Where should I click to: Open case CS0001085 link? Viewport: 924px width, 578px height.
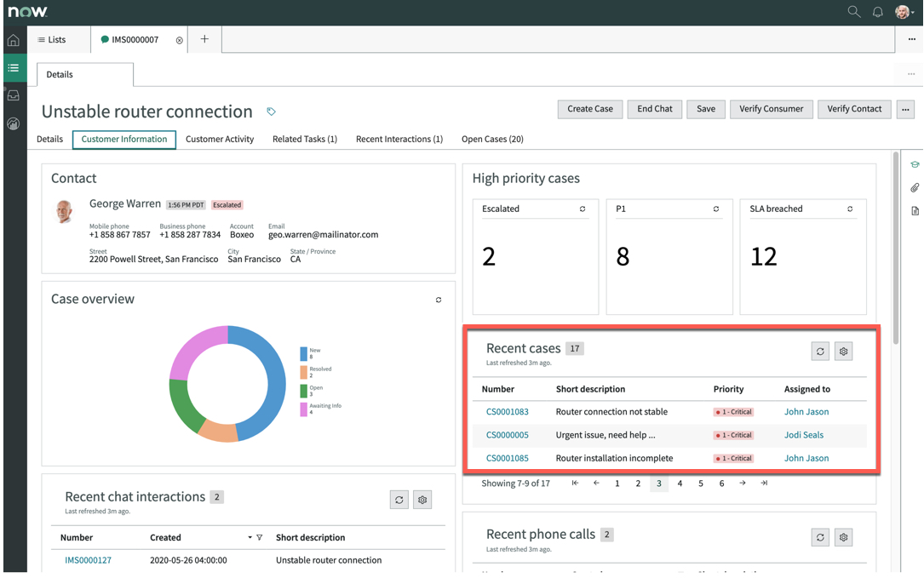point(507,458)
